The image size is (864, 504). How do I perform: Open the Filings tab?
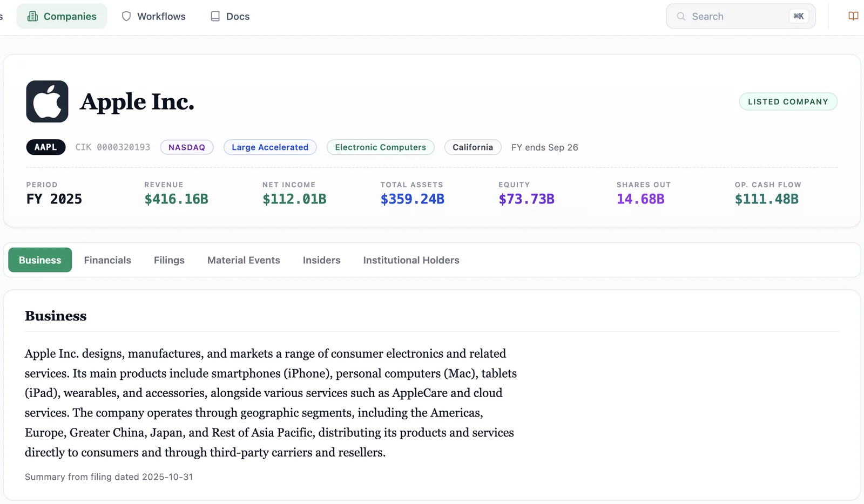coord(169,260)
